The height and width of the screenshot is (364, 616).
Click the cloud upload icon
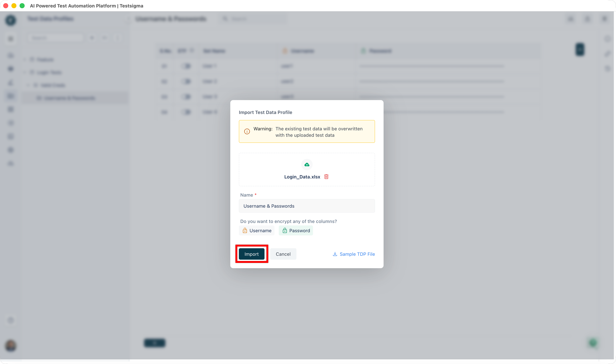pyautogui.click(x=307, y=165)
